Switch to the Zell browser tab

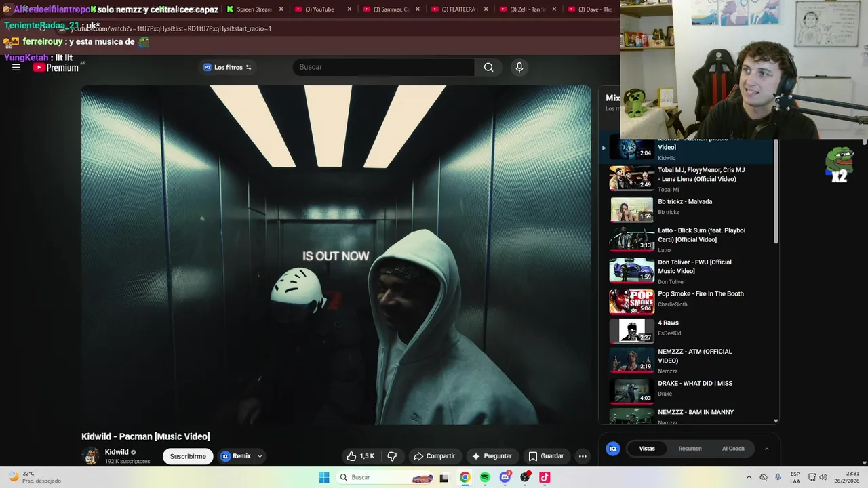(527, 9)
